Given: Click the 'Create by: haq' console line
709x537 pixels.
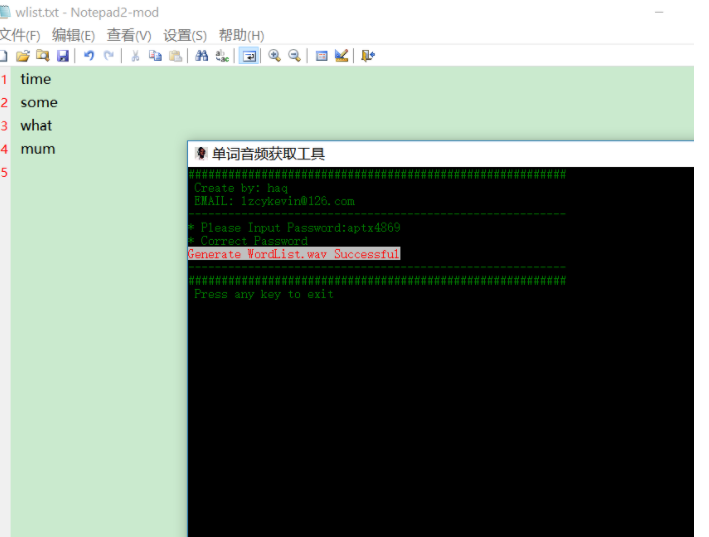Looking at the screenshot, I should (x=241, y=188).
